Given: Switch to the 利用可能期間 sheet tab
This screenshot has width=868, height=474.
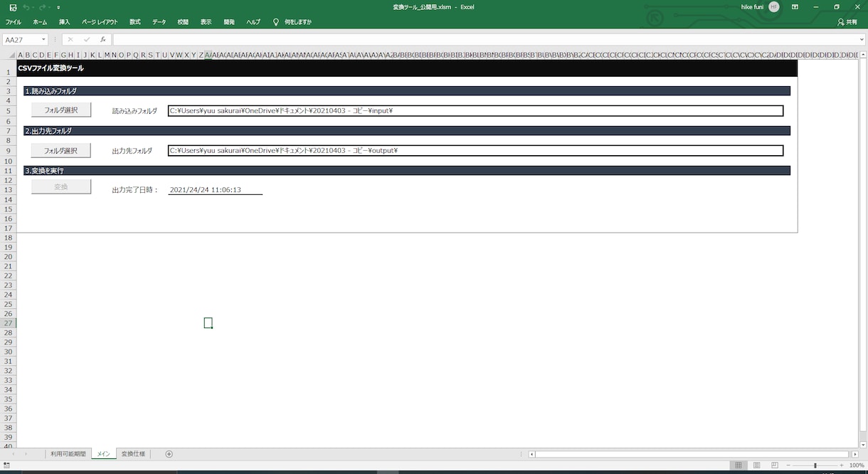Looking at the screenshot, I should (x=68, y=454).
